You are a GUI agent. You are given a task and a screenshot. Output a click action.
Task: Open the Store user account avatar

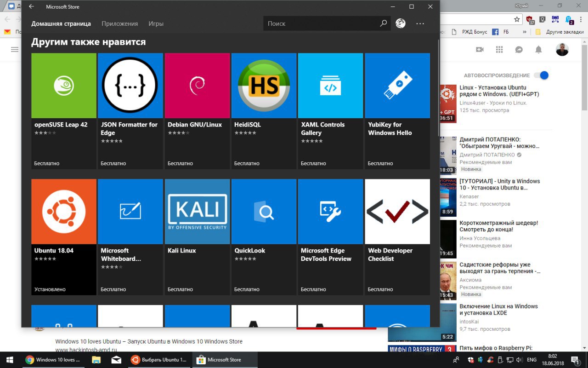401,23
